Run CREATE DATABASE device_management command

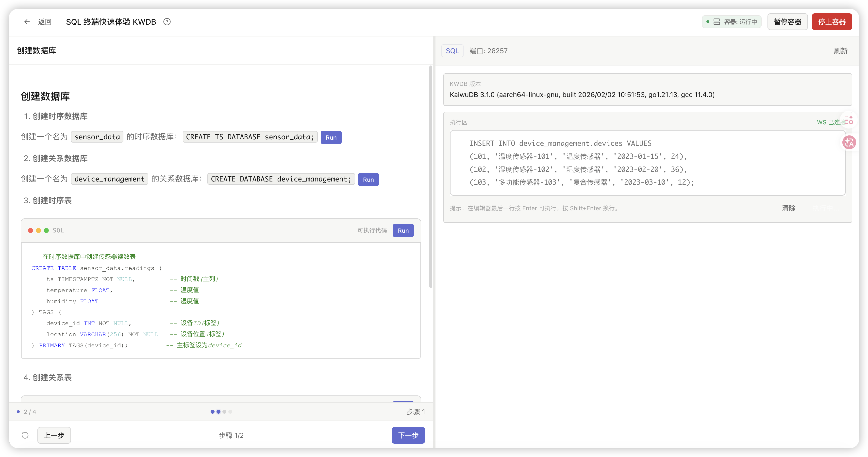pos(368,180)
